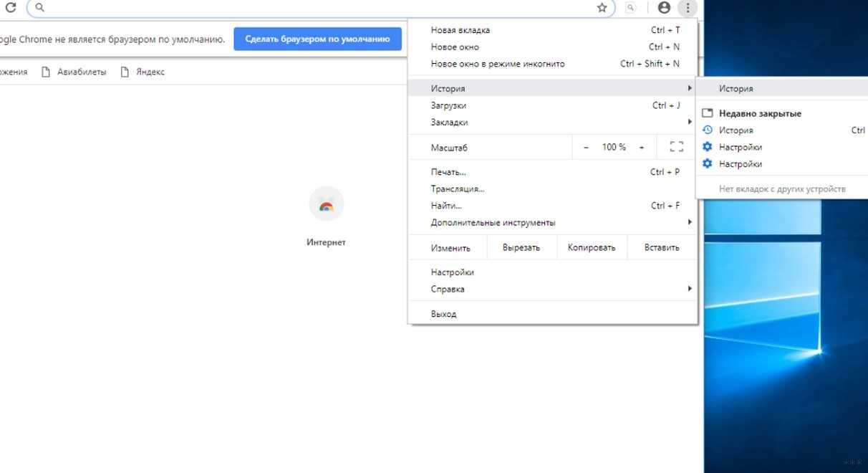Click the bookmark star in address bar
The image size is (868, 473).
pos(602,8)
